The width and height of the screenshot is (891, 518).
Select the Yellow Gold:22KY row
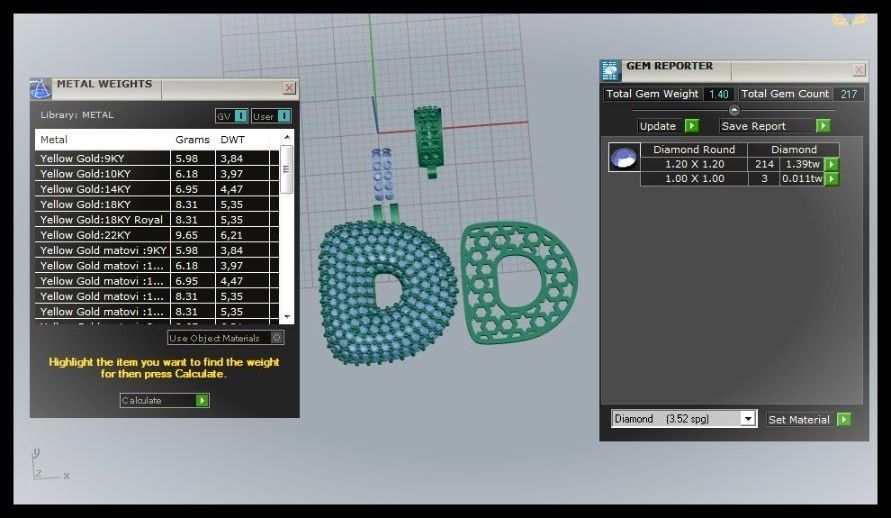(157, 235)
